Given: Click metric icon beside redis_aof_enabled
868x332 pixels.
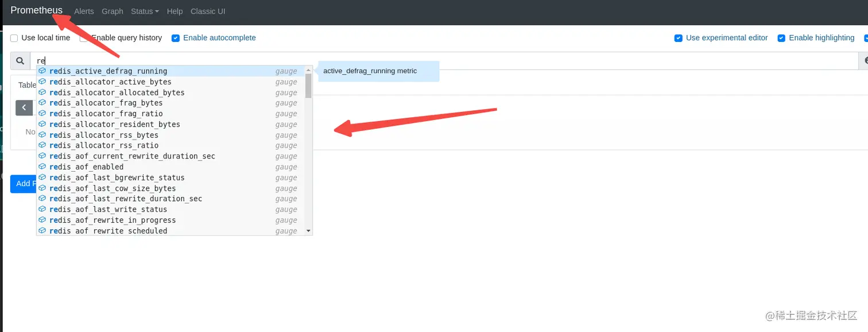Looking at the screenshot, I should pyautogui.click(x=42, y=167).
